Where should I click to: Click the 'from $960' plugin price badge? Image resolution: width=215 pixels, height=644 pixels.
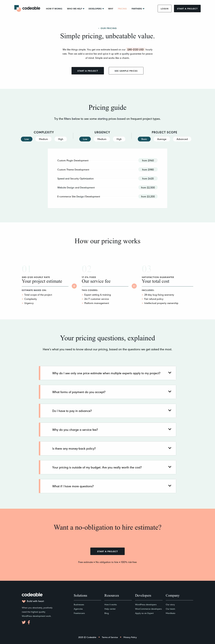(x=148, y=160)
